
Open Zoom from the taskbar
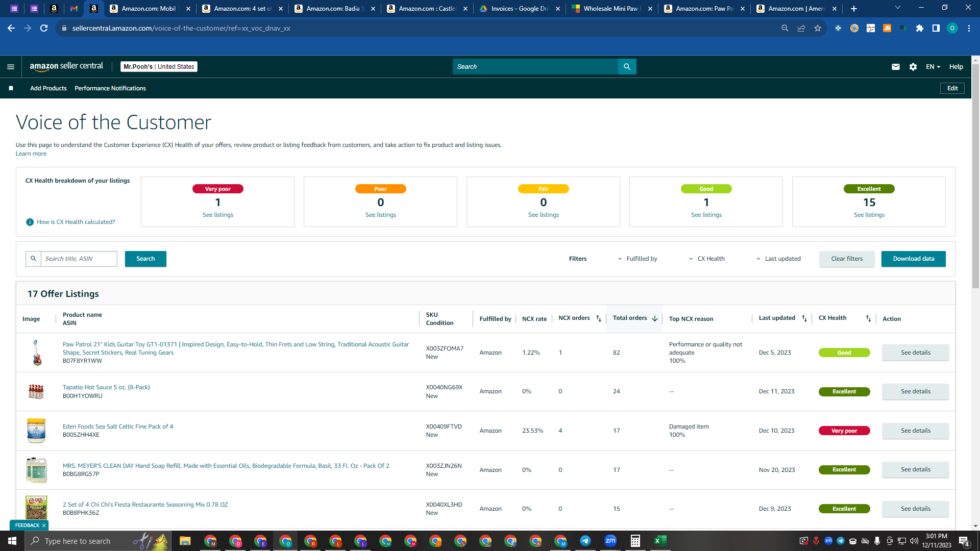click(610, 541)
